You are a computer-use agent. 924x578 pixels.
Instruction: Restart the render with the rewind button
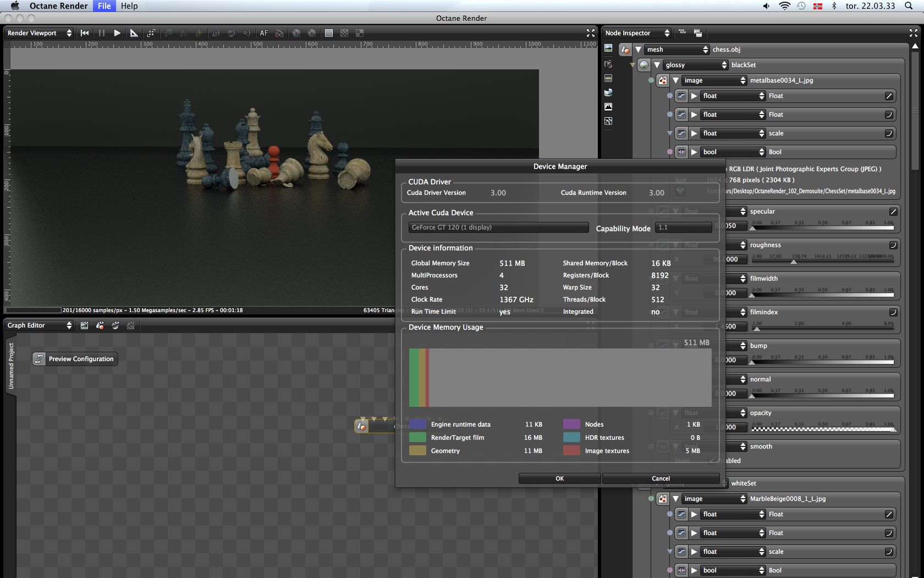pyautogui.click(x=85, y=33)
